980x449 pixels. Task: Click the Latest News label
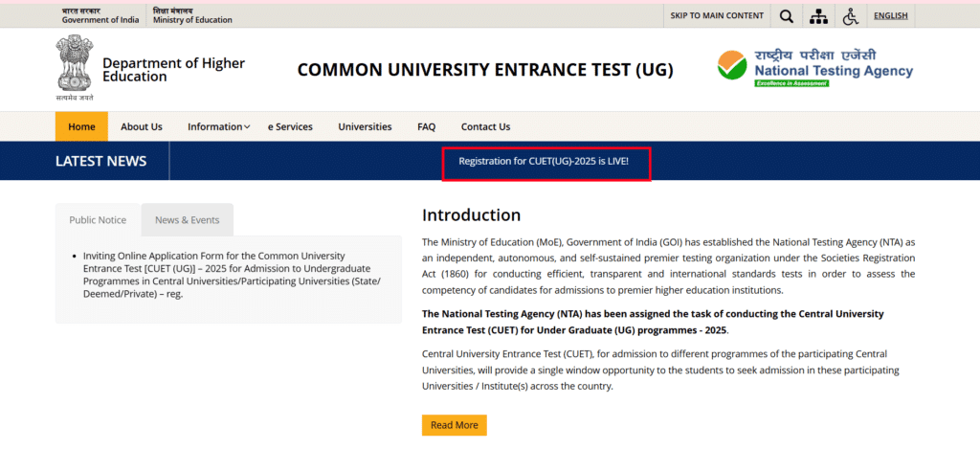pos(100,162)
